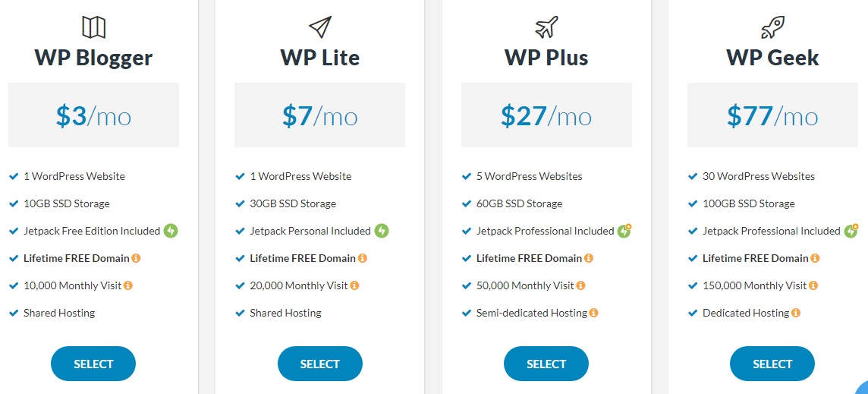
Task: Click Jetpack green icon in WP Lite plan
Action: coord(382,231)
